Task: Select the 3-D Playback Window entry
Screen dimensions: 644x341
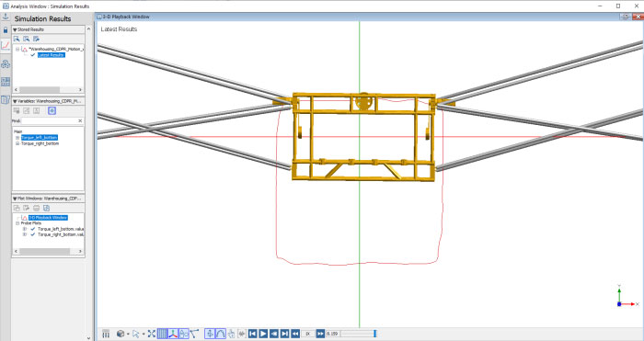Action: point(48,218)
